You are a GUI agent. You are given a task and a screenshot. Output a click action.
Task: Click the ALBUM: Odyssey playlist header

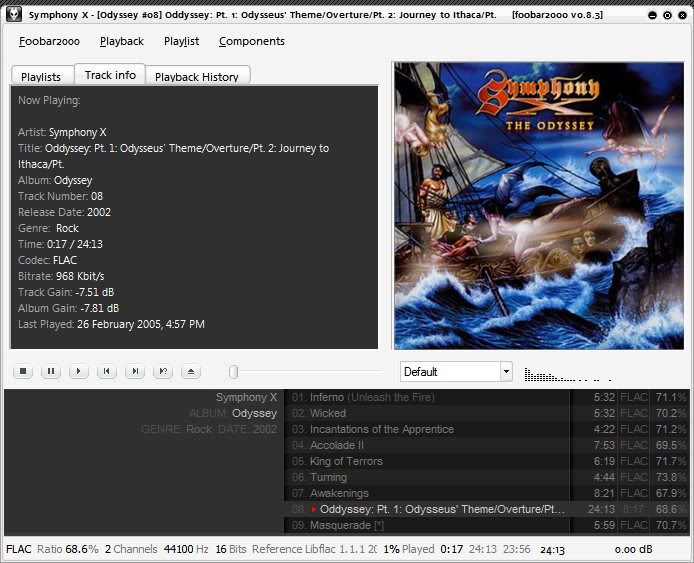(233, 413)
